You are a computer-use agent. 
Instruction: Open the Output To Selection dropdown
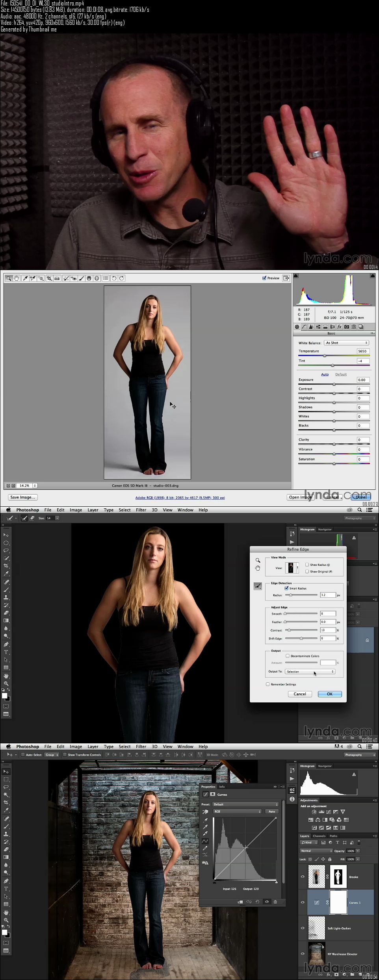pos(310,672)
